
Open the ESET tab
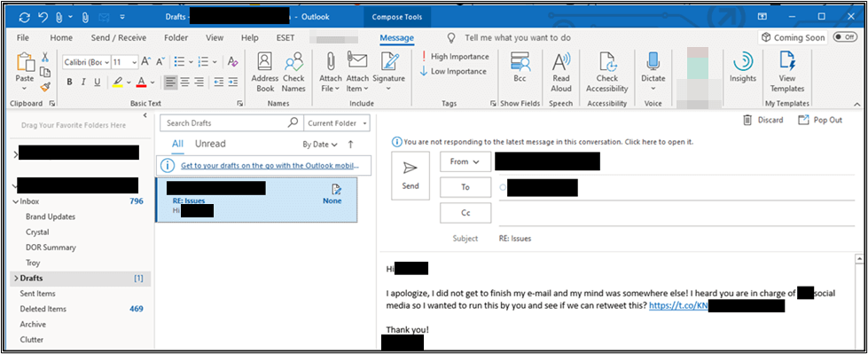285,37
